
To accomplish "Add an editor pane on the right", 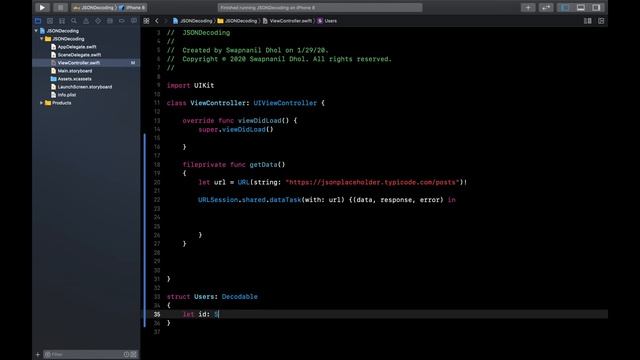I will (601, 21).
